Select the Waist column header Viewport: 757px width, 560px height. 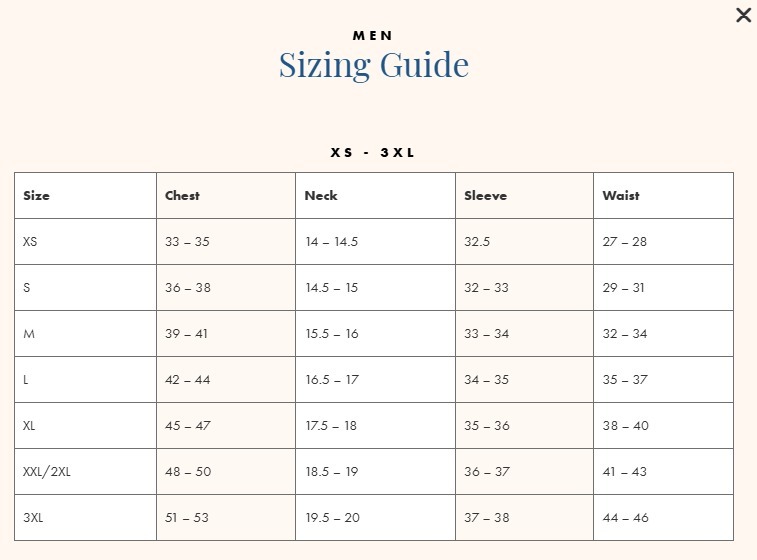[621, 196]
